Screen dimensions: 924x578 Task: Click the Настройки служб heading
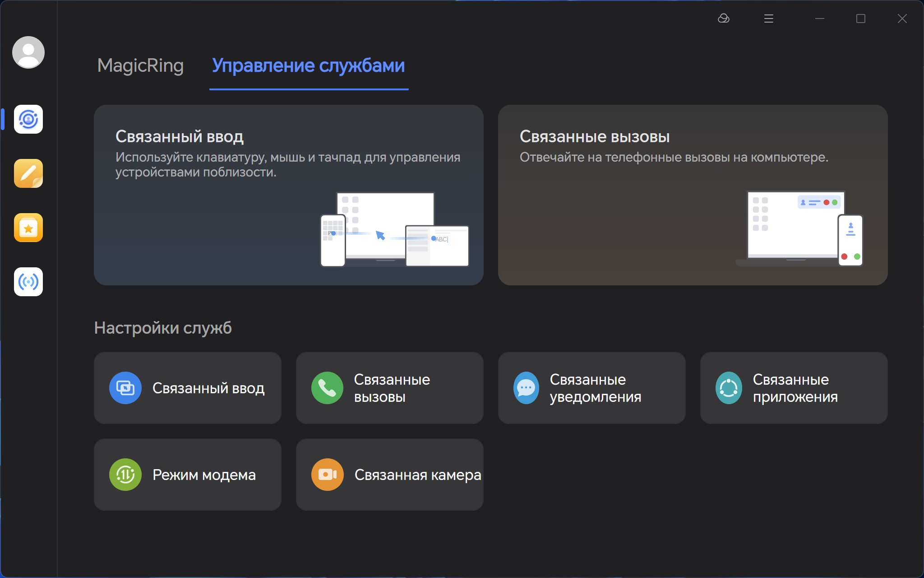coord(163,328)
